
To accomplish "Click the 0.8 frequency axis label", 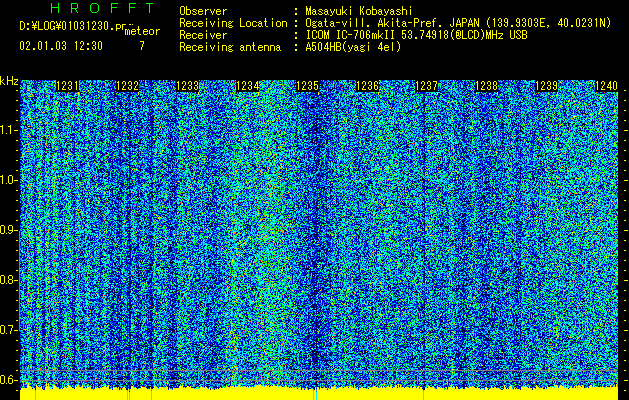I will click(8, 280).
